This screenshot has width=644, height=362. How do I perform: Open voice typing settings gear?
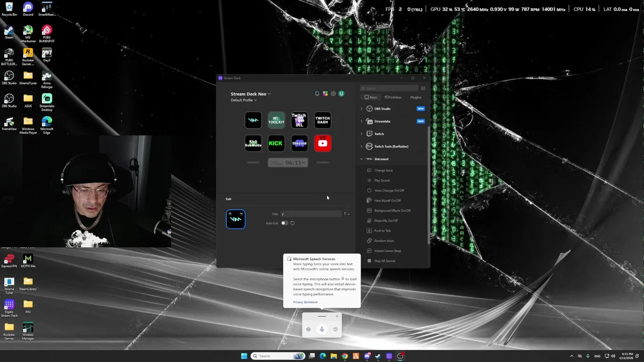coord(308,329)
